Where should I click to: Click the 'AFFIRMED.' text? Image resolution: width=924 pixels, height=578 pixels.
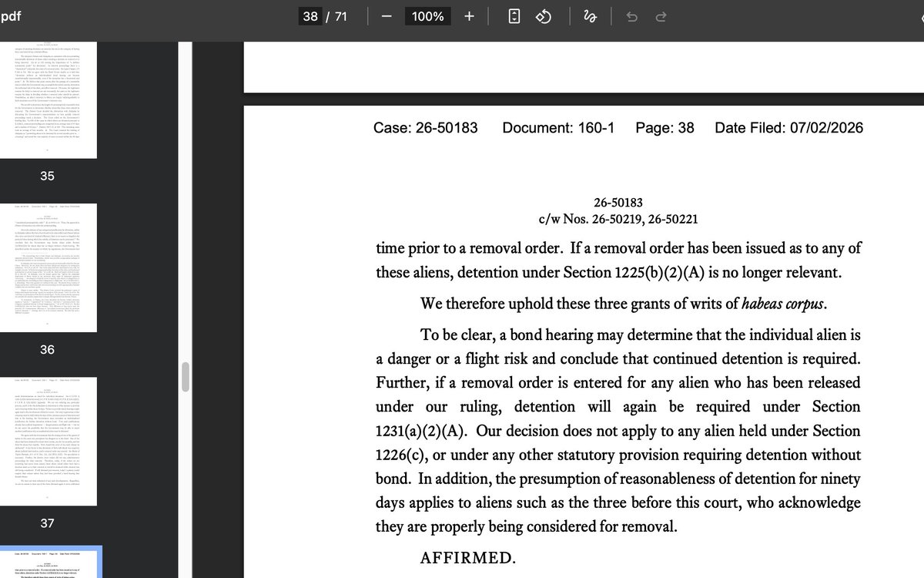pyautogui.click(x=467, y=558)
